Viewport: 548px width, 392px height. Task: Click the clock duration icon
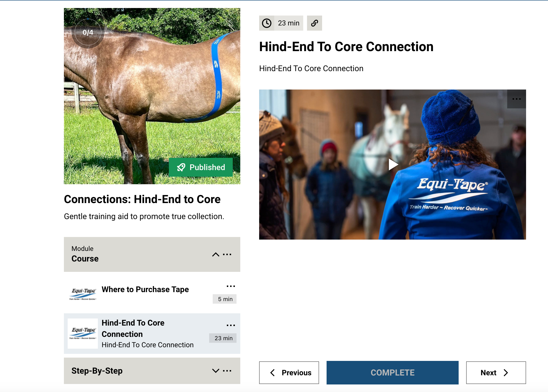pyautogui.click(x=267, y=23)
